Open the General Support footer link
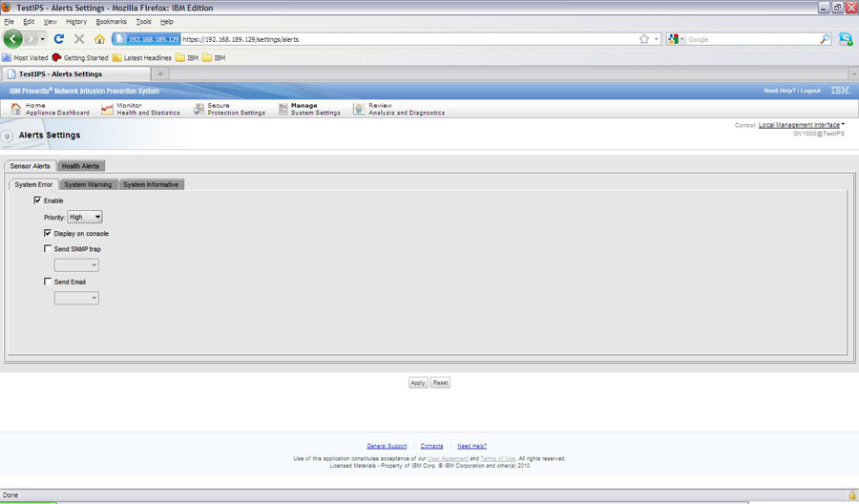Viewport: 859px width, 504px height. [x=387, y=446]
